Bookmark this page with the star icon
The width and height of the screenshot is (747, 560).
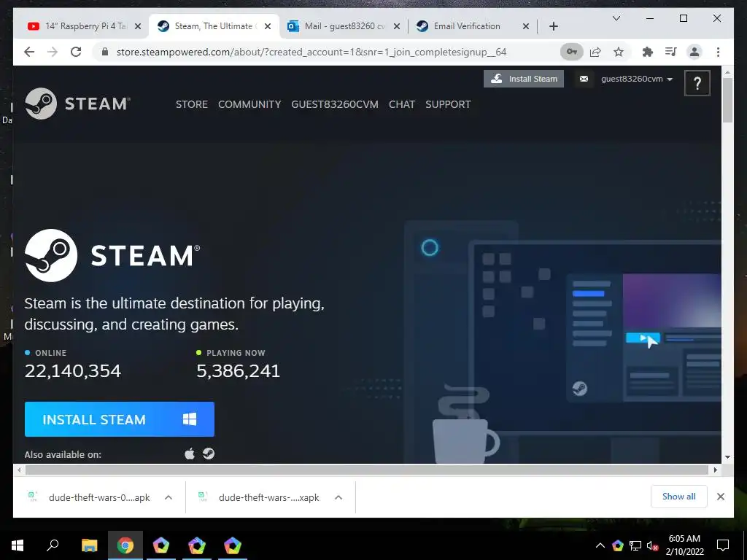point(619,52)
